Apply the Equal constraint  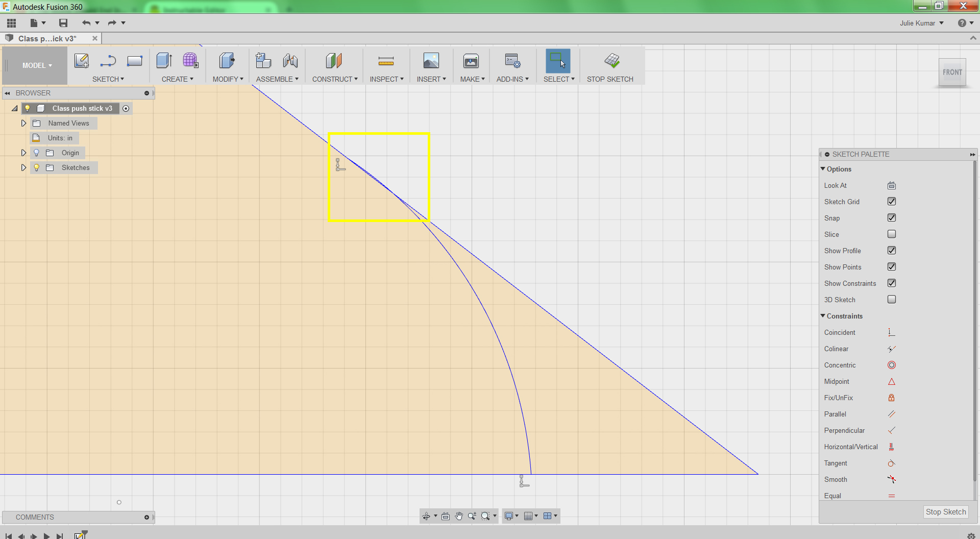point(892,496)
